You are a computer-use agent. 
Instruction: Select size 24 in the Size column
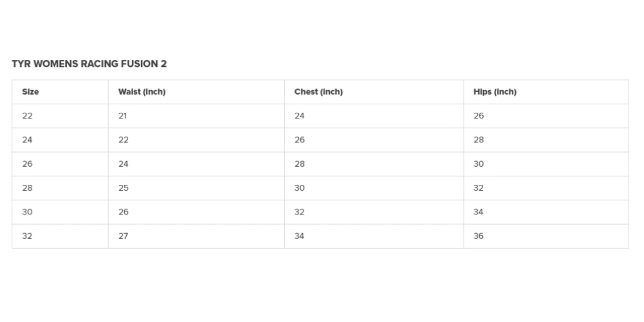[x=27, y=140]
